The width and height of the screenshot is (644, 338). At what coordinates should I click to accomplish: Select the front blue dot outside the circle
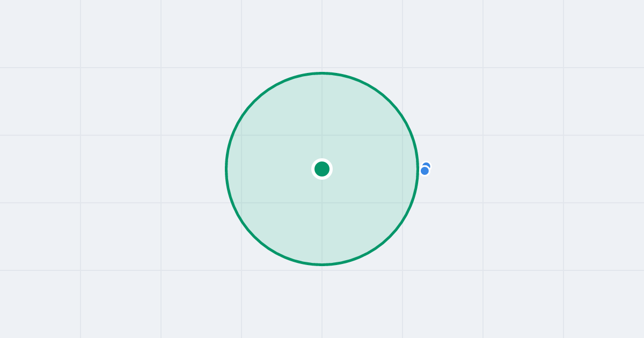tap(425, 171)
